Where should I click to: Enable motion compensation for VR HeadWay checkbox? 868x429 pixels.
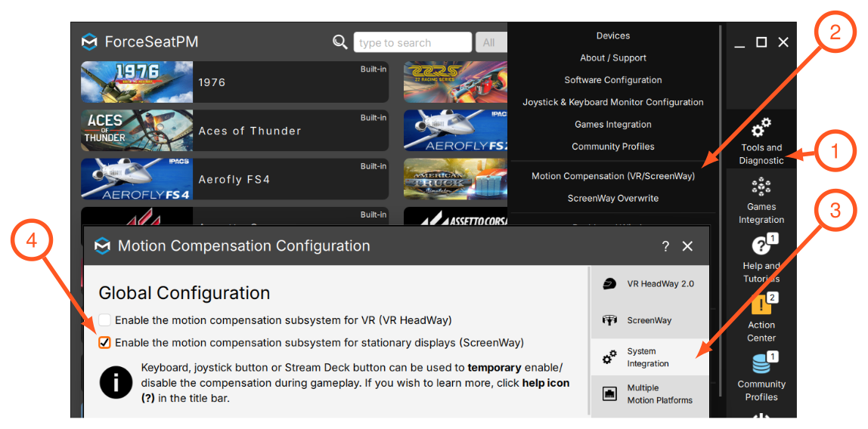104,319
